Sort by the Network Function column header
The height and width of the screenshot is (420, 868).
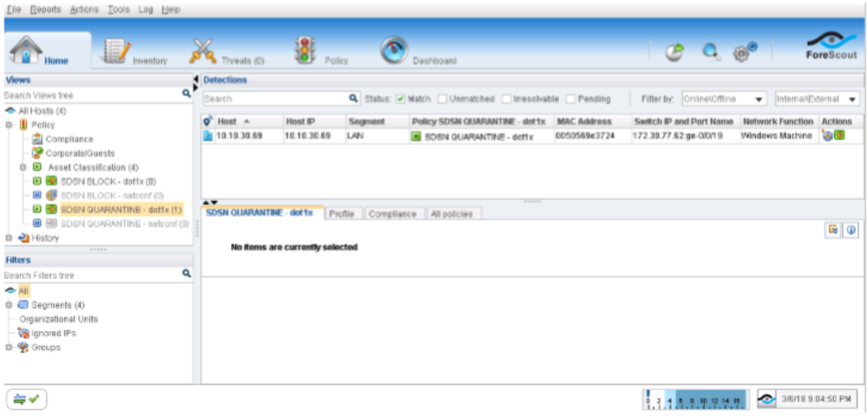[x=778, y=121]
